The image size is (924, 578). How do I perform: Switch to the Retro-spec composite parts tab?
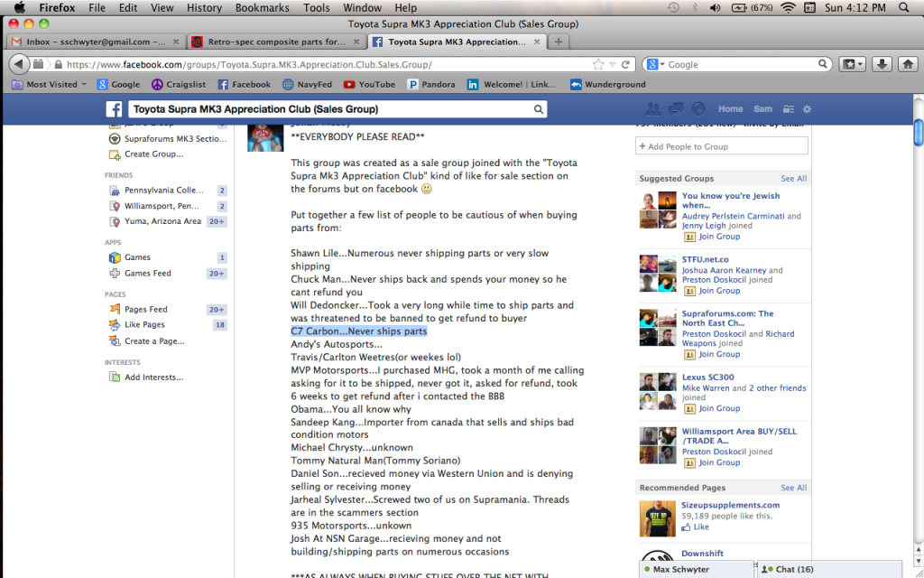point(276,42)
